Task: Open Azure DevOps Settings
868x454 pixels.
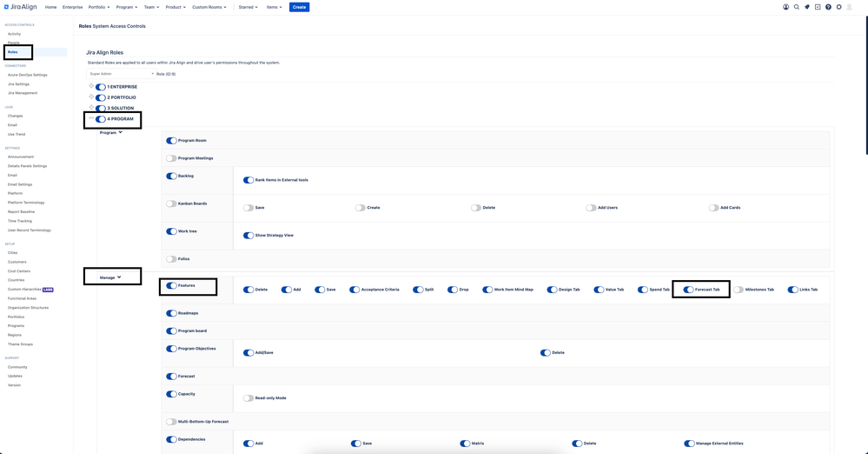Action: pyautogui.click(x=28, y=75)
